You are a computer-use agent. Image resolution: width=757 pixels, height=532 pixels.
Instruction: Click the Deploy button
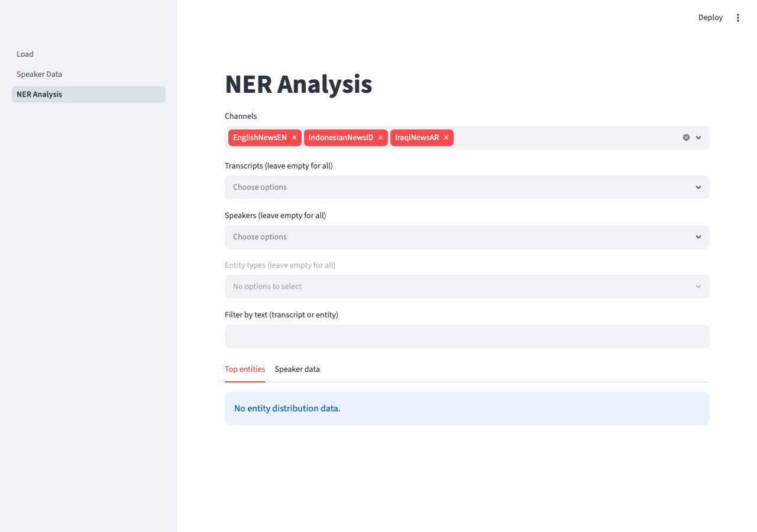click(x=710, y=18)
